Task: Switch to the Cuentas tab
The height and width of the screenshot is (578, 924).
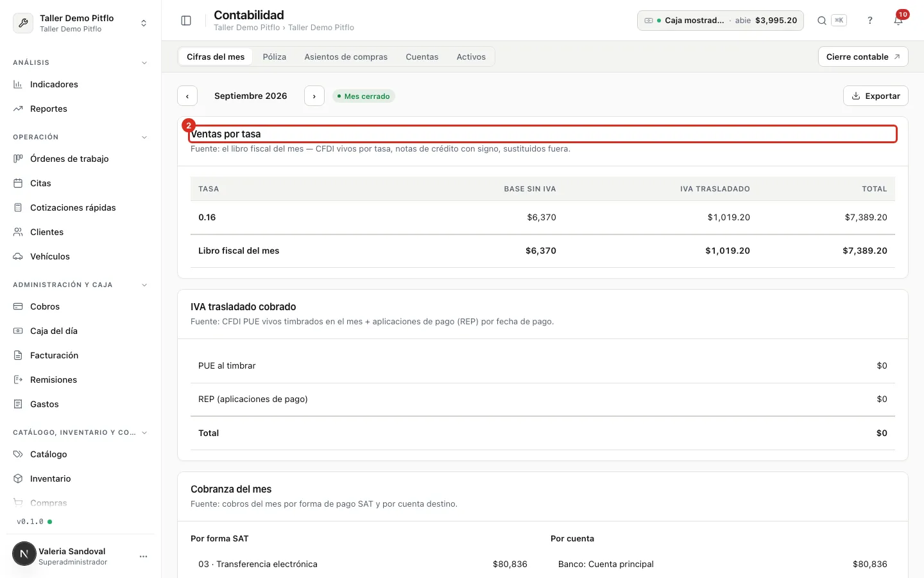Action: pos(422,57)
